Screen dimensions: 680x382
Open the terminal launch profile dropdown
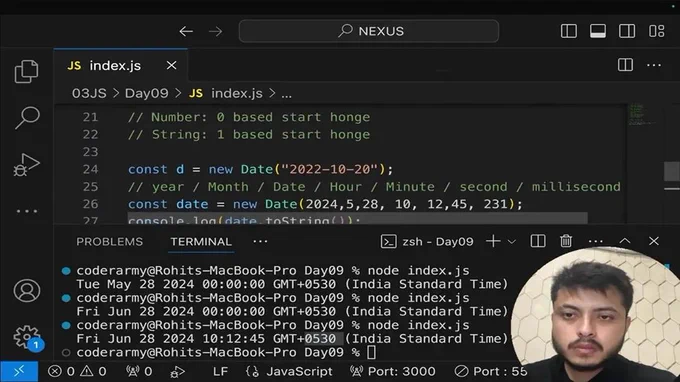click(x=512, y=242)
